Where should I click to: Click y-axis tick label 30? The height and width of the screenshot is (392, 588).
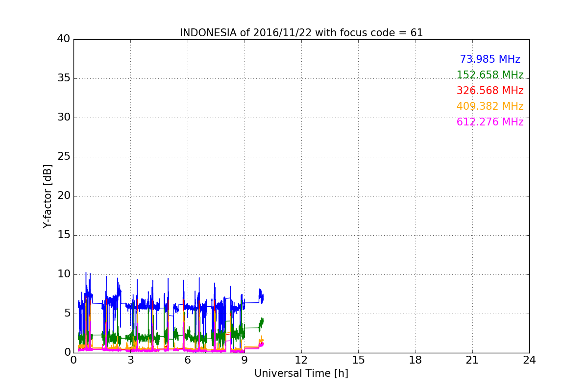(x=64, y=118)
